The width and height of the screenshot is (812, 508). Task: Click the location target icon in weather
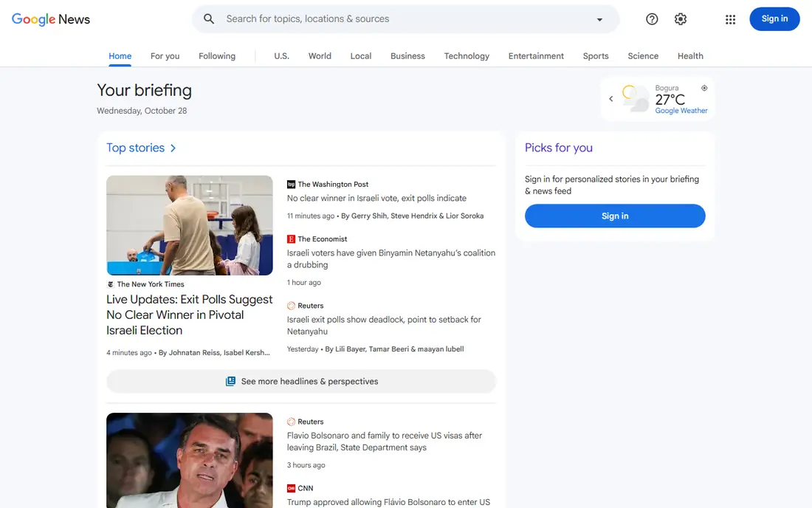tap(704, 88)
